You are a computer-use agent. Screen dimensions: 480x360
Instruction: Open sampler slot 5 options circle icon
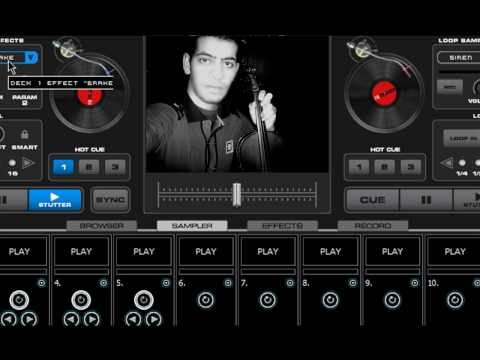[x=166, y=283]
